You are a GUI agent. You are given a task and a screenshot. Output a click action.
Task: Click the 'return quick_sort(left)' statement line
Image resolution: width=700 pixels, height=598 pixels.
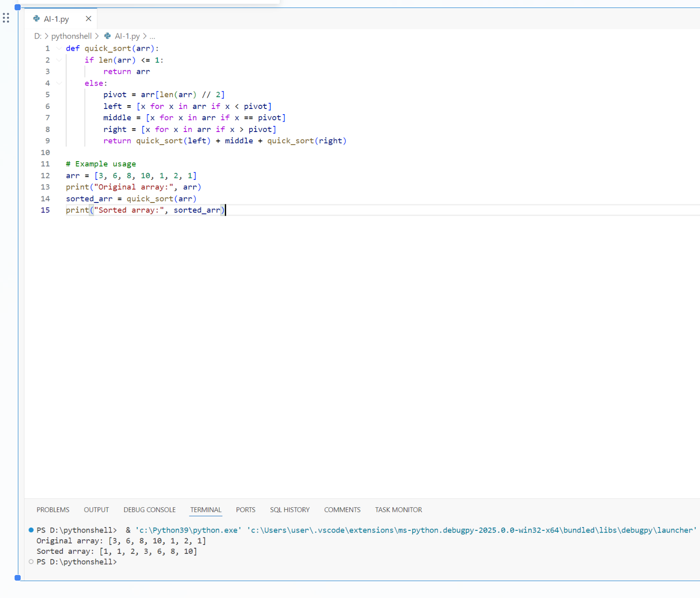[225, 141]
